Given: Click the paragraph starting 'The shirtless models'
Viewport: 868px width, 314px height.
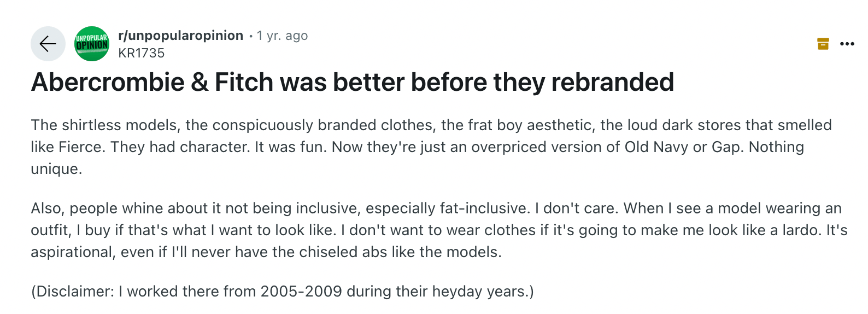Looking at the screenshot, I should pos(431,147).
